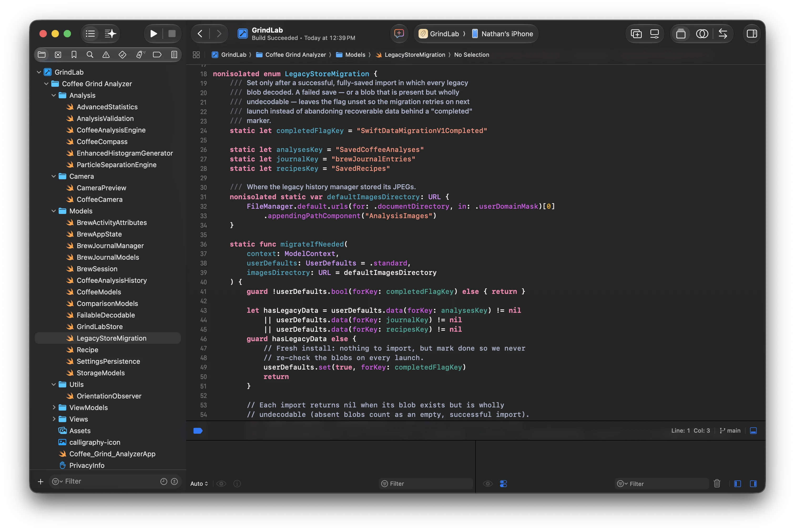Go back in editor history

pyautogui.click(x=200, y=34)
